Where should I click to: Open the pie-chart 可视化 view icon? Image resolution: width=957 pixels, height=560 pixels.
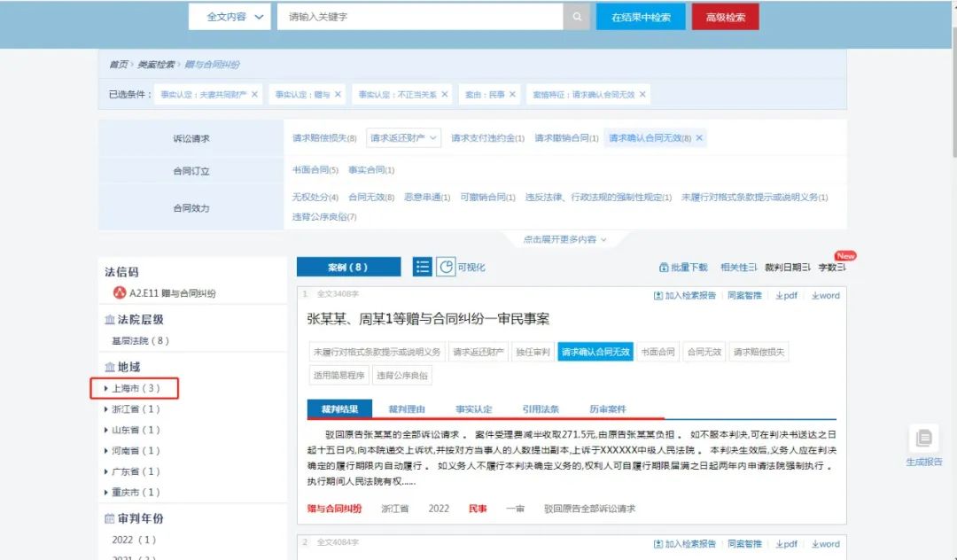(x=446, y=267)
